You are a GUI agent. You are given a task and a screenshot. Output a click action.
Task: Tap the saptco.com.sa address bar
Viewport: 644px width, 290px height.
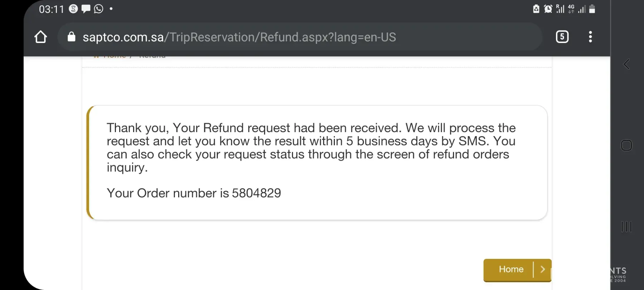239,37
